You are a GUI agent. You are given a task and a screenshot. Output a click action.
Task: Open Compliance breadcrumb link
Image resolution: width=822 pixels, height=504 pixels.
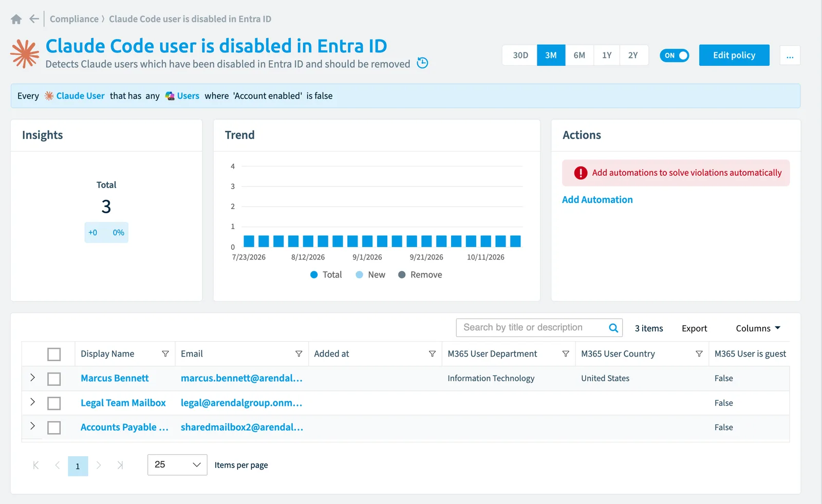point(74,19)
